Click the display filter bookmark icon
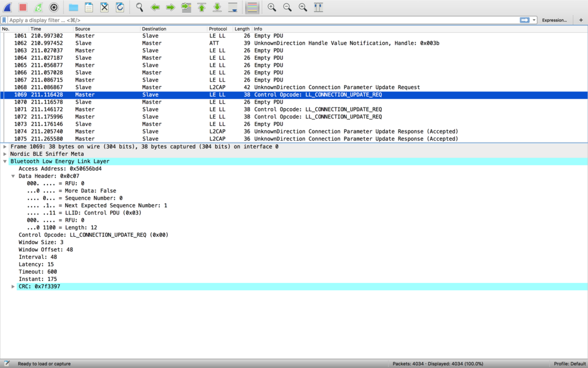Image resolution: width=588 pixels, height=368 pixels. pyautogui.click(x=4, y=20)
